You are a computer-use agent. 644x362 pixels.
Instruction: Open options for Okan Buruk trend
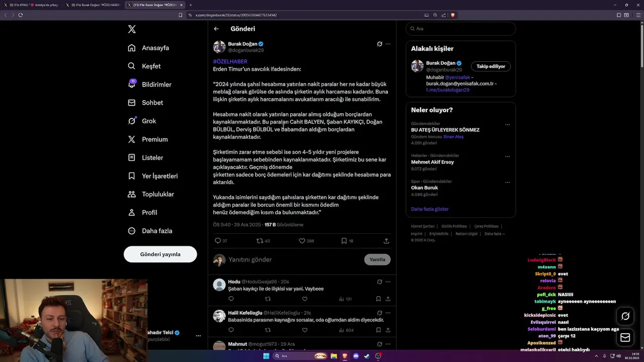[507, 182]
